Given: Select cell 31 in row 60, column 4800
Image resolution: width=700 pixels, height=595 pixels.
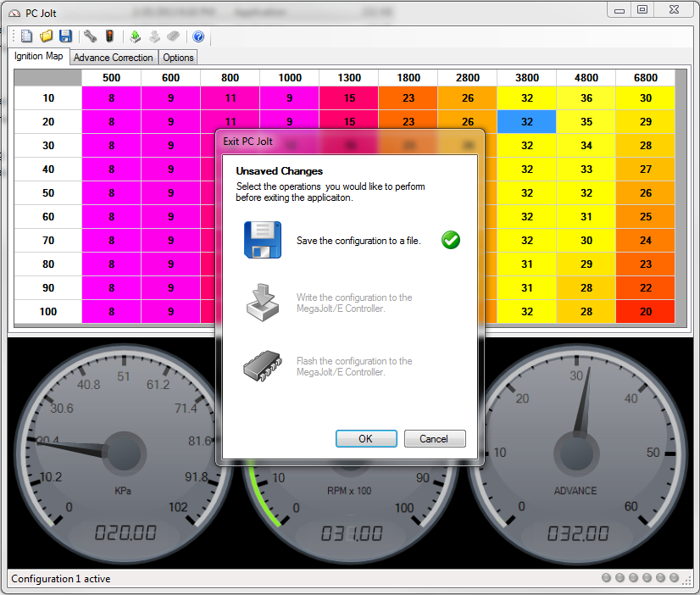Looking at the screenshot, I should [586, 216].
